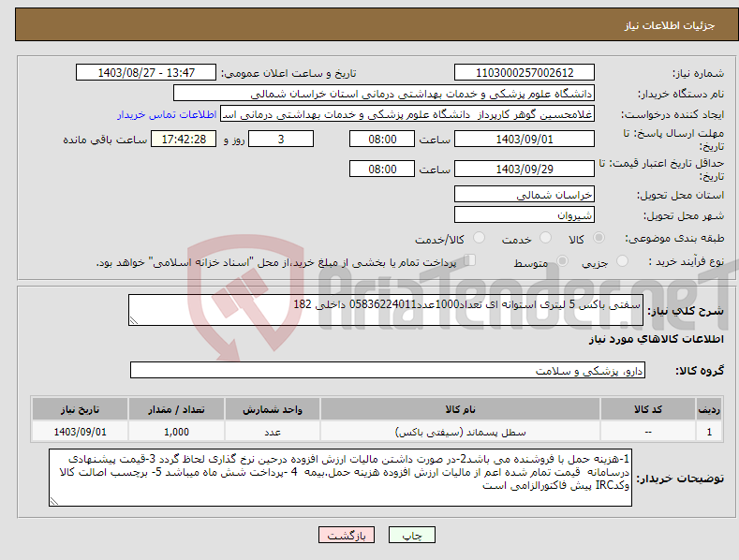739x560 pixels.
Task: Select the کالا radio button
Action: (x=599, y=238)
